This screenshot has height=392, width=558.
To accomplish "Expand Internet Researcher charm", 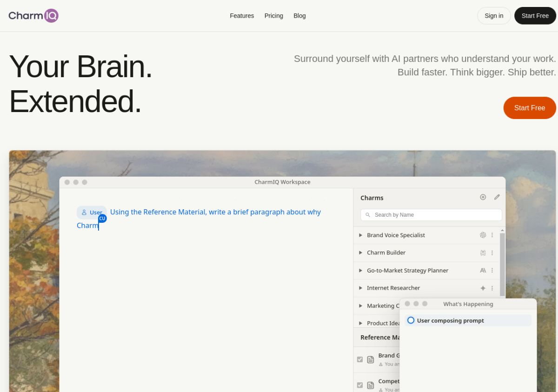I will tap(360, 288).
